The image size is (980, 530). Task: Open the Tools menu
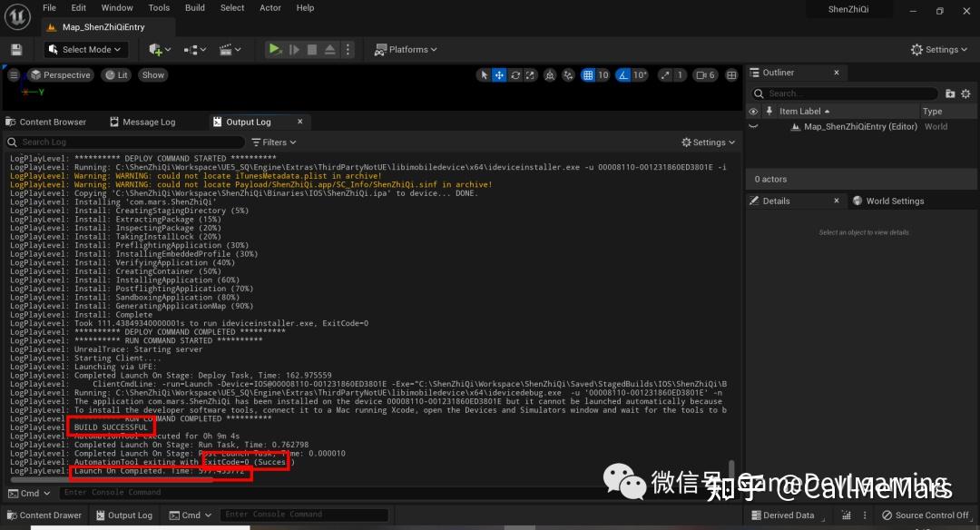(x=159, y=7)
